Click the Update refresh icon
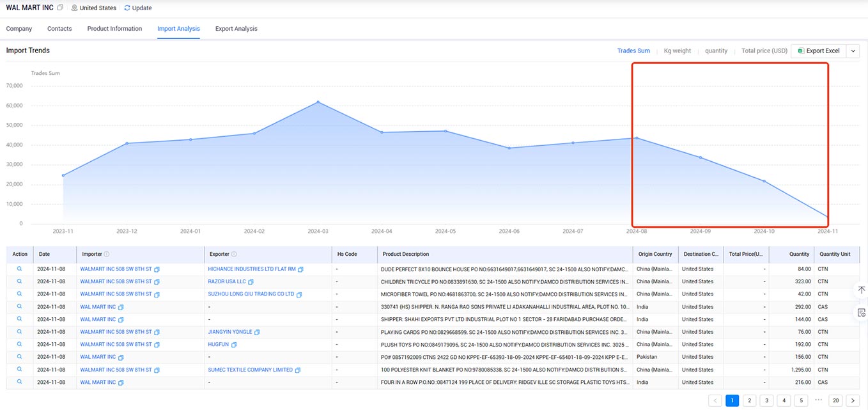 coord(127,8)
